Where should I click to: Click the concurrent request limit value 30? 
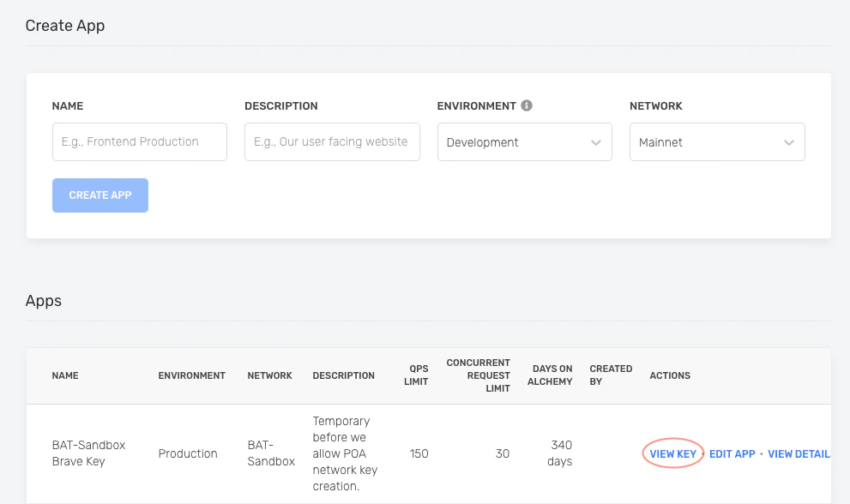[x=503, y=453]
